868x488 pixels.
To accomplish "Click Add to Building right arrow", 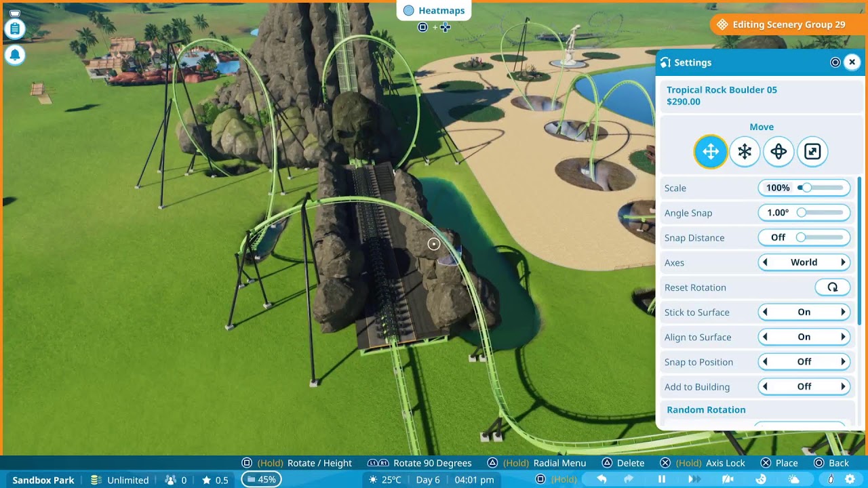I will coord(843,386).
